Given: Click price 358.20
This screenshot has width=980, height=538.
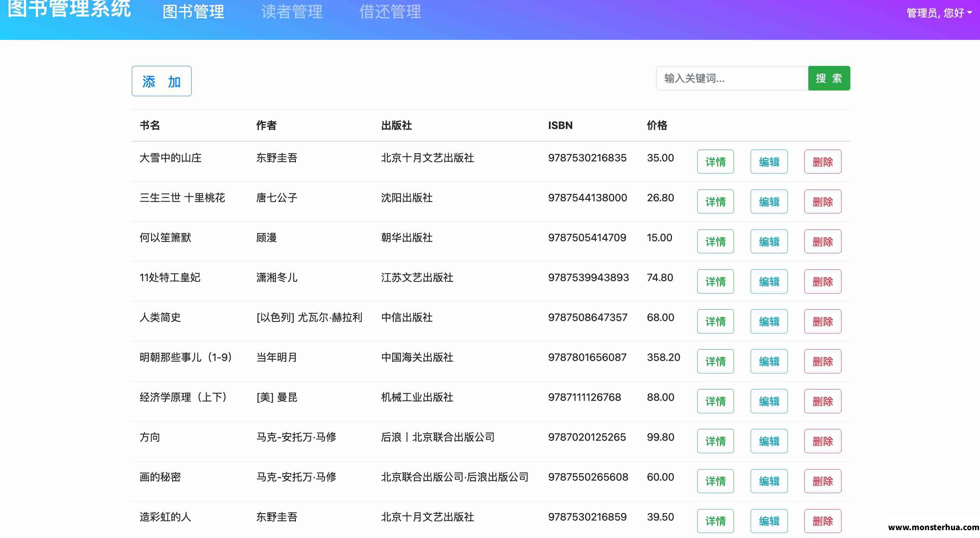Looking at the screenshot, I should [663, 357].
